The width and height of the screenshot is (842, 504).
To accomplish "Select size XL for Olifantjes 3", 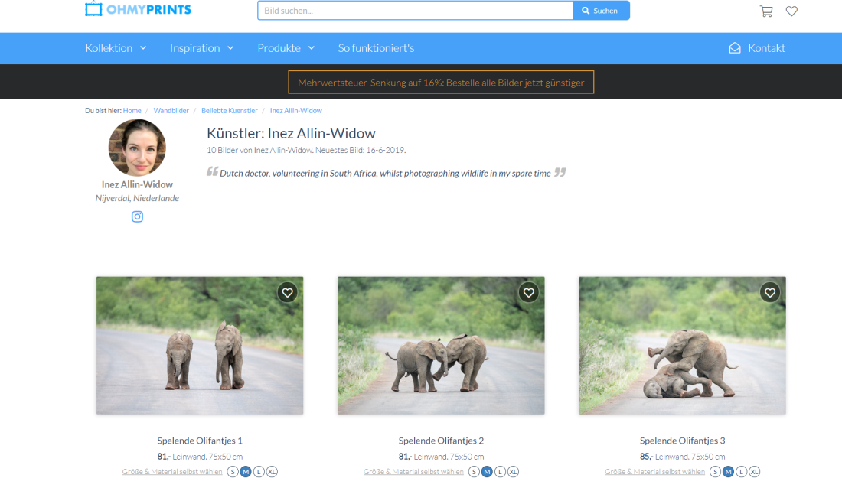I will [x=755, y=472].
